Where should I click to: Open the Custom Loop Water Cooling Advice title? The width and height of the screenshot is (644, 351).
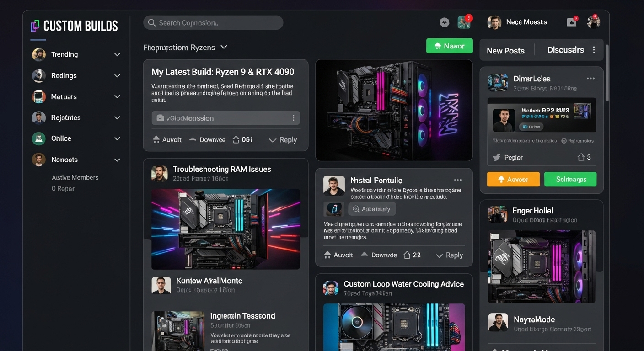404,284
